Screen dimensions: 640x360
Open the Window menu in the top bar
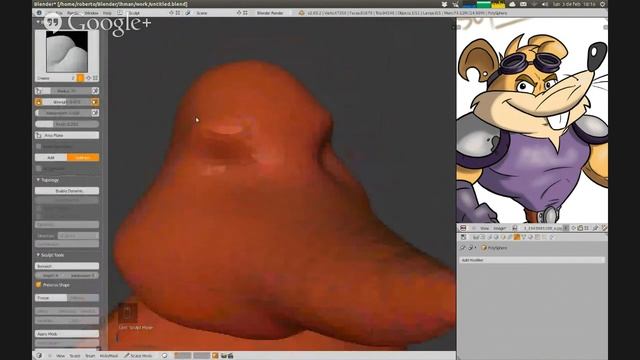[x=91, y=13]
